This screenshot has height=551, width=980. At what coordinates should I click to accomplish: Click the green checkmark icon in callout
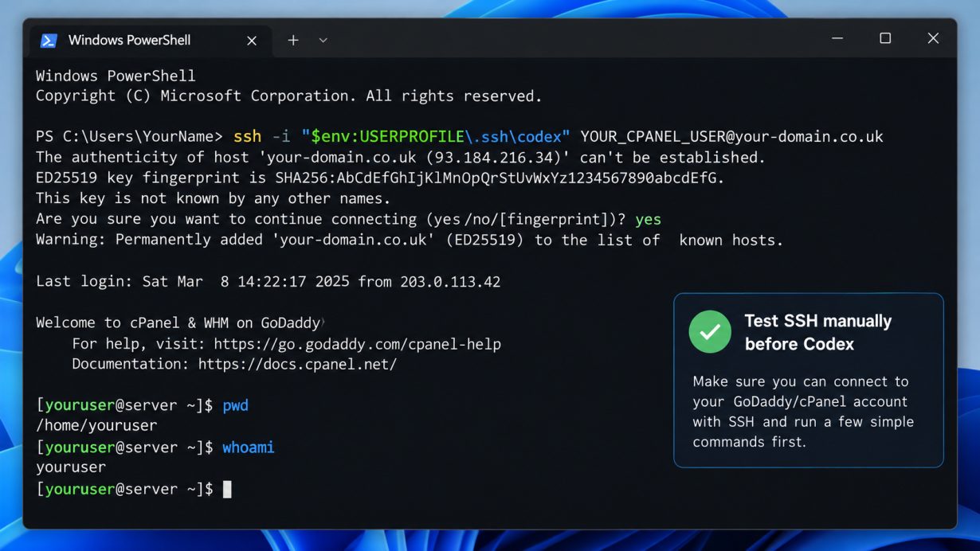[710, 331]
